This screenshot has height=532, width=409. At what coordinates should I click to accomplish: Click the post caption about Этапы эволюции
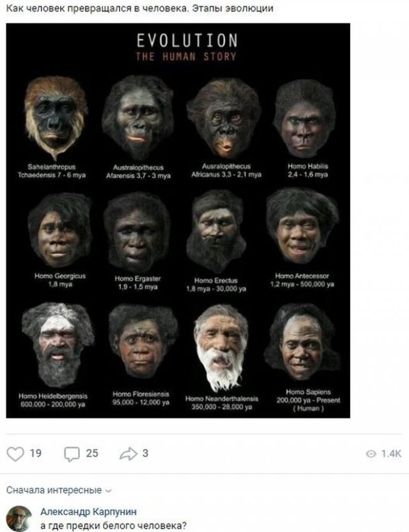140,8
